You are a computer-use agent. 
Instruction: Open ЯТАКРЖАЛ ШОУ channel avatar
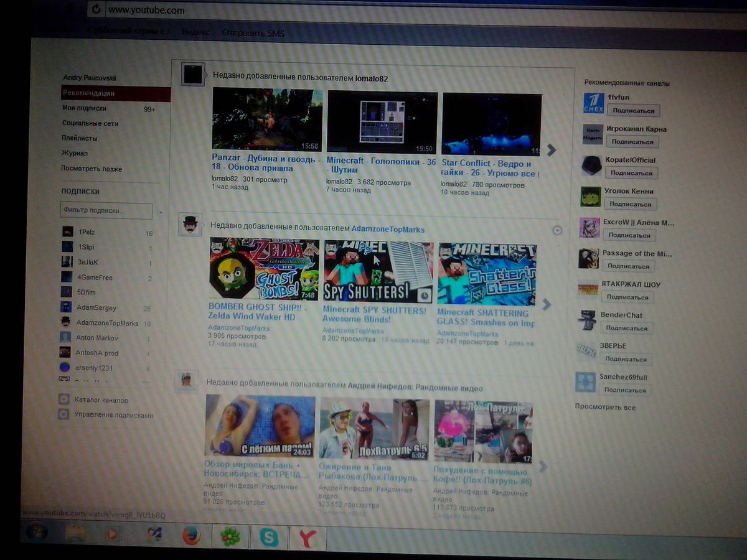[588, 289]
